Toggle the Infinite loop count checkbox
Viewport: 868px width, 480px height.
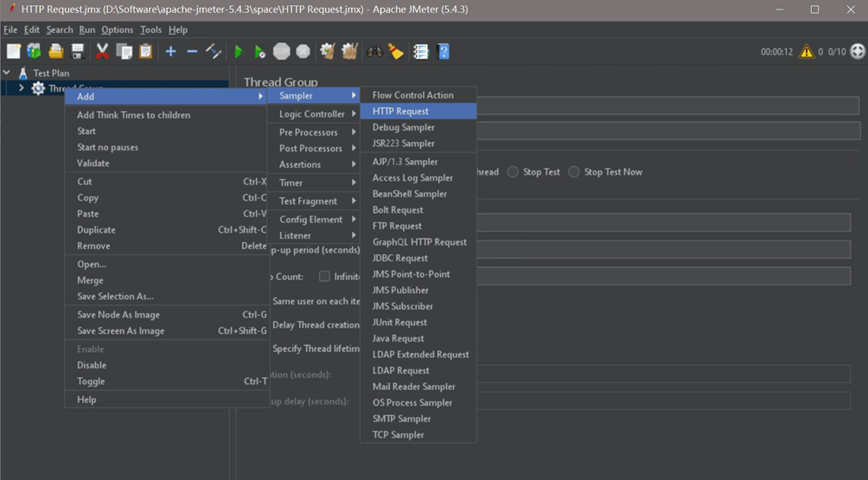(324, 276)
